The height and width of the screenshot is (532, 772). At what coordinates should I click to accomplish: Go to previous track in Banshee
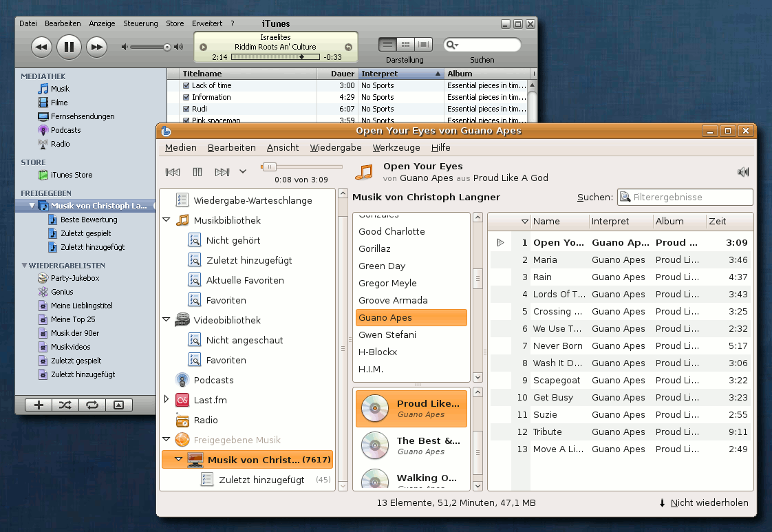click(173, 172)
